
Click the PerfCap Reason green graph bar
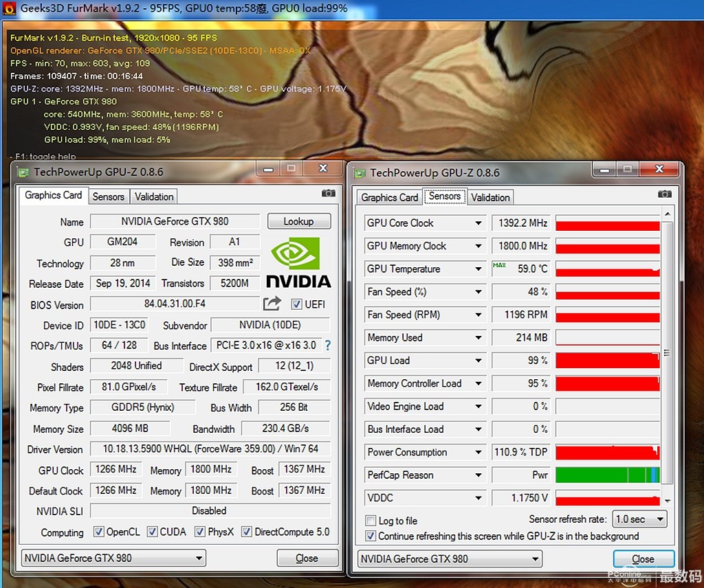[608, 475]
